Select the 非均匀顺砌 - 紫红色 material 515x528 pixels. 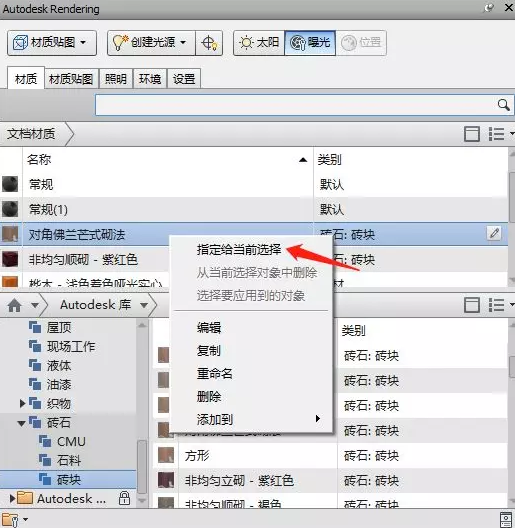pos(83,260)
